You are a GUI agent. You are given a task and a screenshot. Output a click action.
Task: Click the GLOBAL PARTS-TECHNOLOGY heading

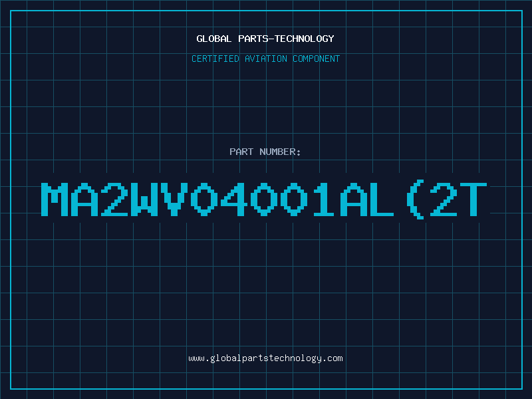265,39
